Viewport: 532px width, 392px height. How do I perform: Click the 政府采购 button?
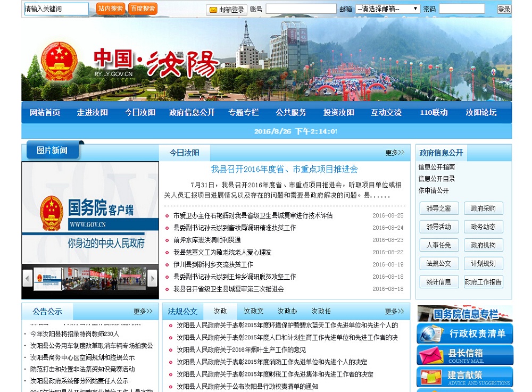point(483,208)
